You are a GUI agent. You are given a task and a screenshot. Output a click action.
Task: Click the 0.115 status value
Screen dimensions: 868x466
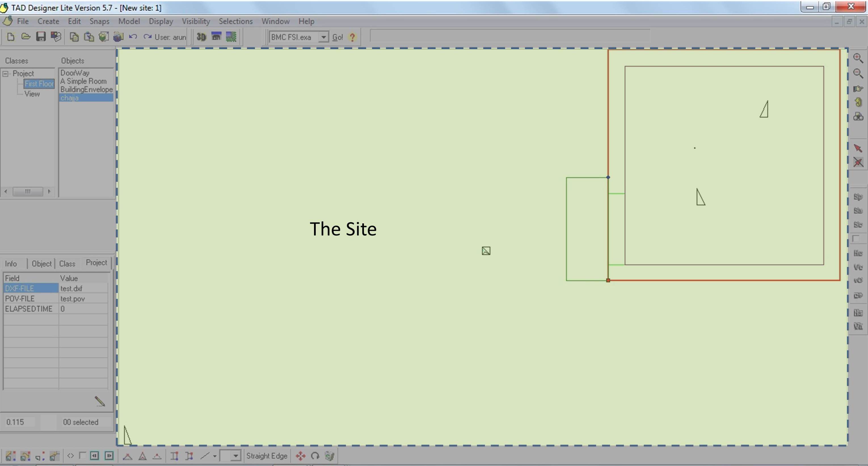pos(15,422)
